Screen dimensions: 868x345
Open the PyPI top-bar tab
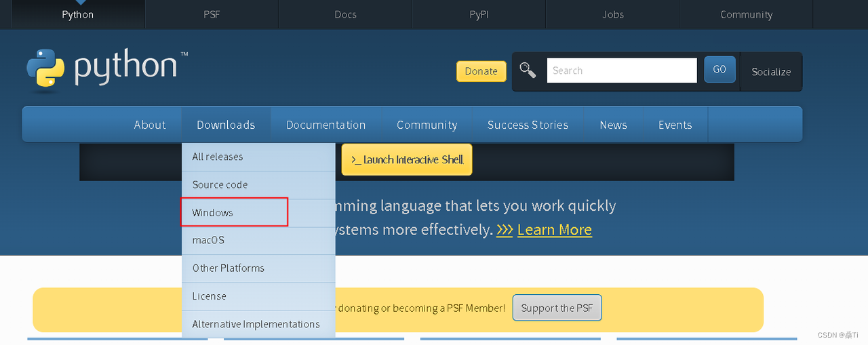(x=479, y=14)
